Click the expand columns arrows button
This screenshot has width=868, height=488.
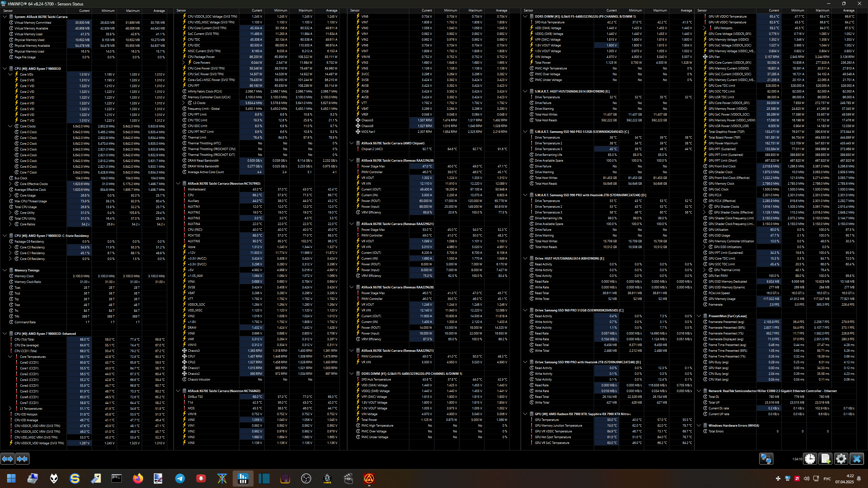pyautogui.click(x=7, y=459)
